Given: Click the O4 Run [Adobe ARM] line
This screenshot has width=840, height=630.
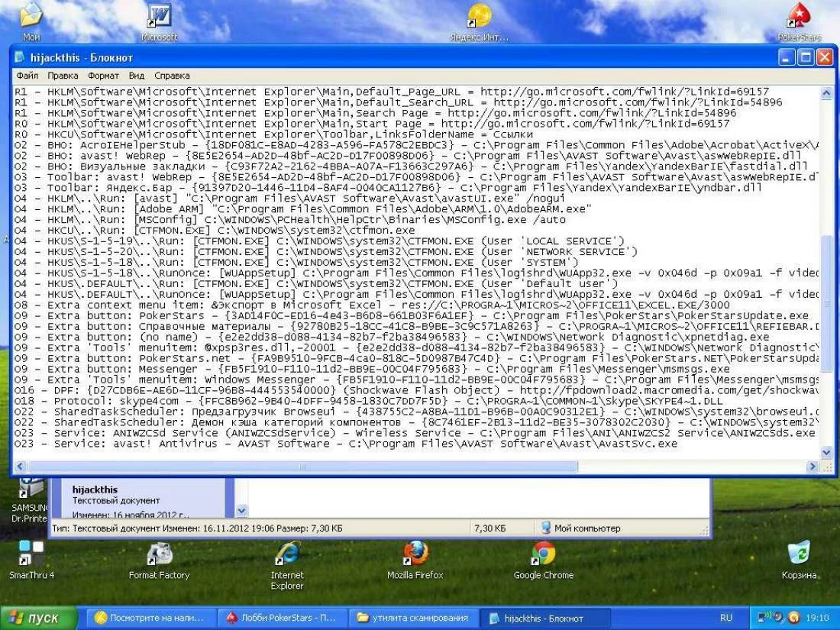Looking at the screenshot, I should [302, 209].
